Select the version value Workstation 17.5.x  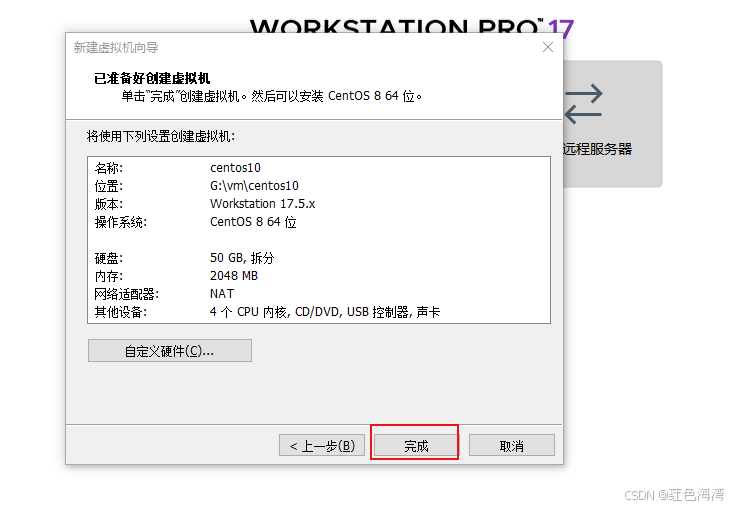point(262,204)
